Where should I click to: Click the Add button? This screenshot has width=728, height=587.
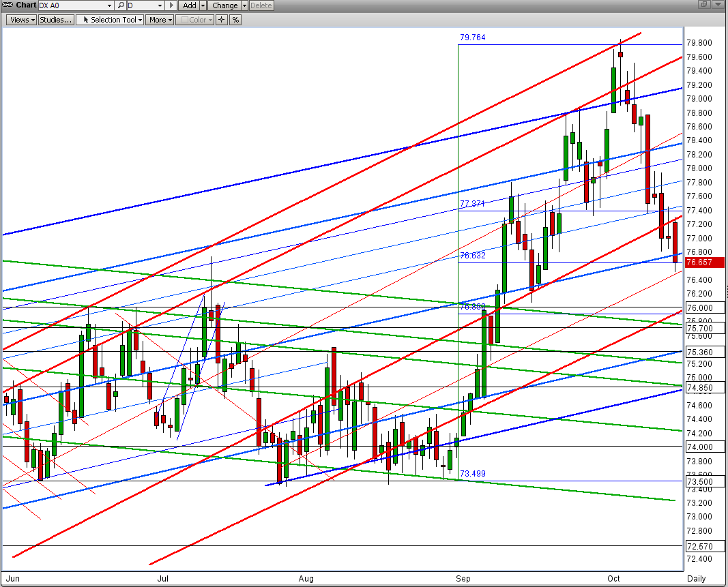tap(190, 5)
